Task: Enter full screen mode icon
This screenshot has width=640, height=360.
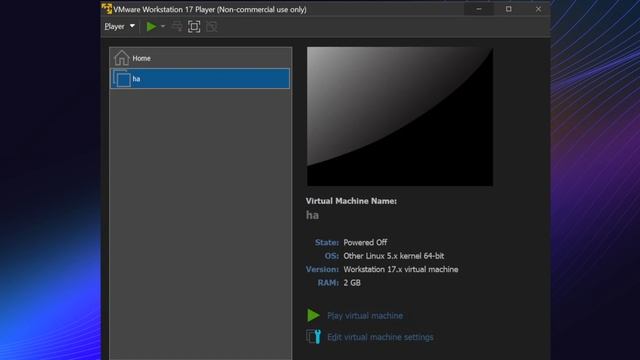Action: click(194, 27)
